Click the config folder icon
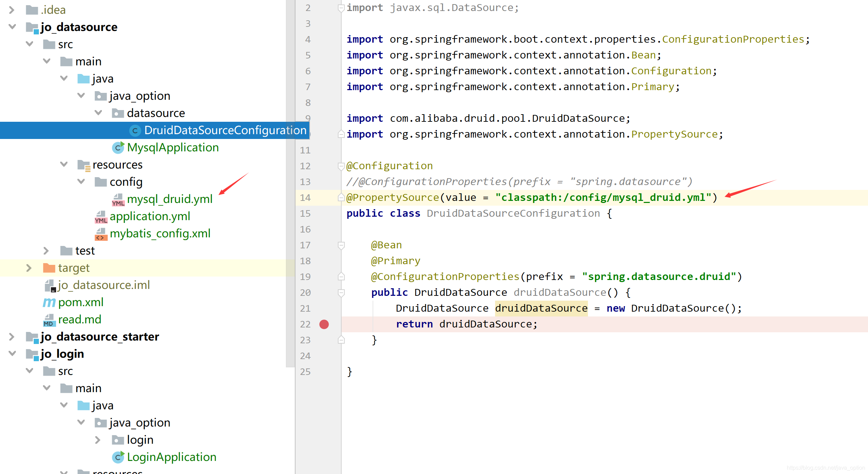This screenshot has width=868, height=474. pyautogui.click(x=101, y=182)
